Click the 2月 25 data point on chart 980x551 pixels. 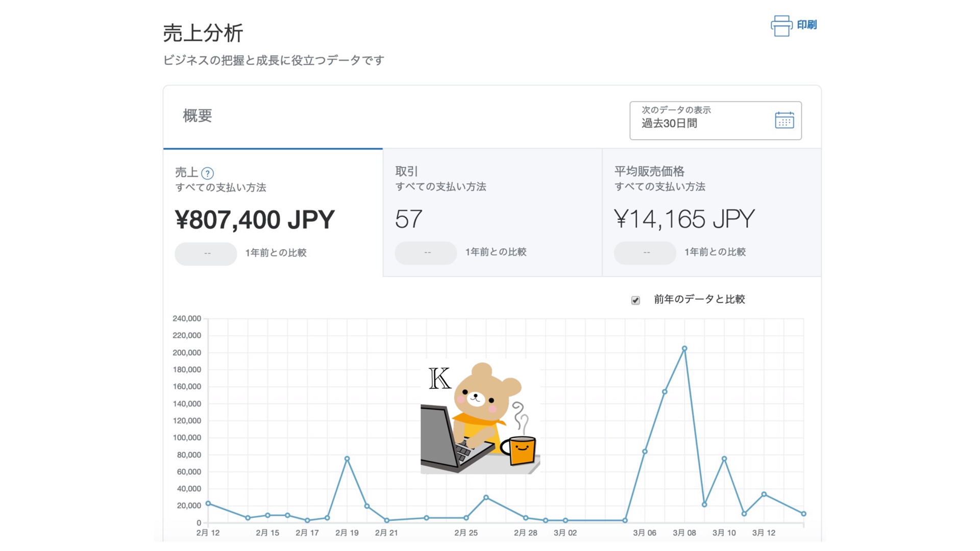click(x=466, y=518)
